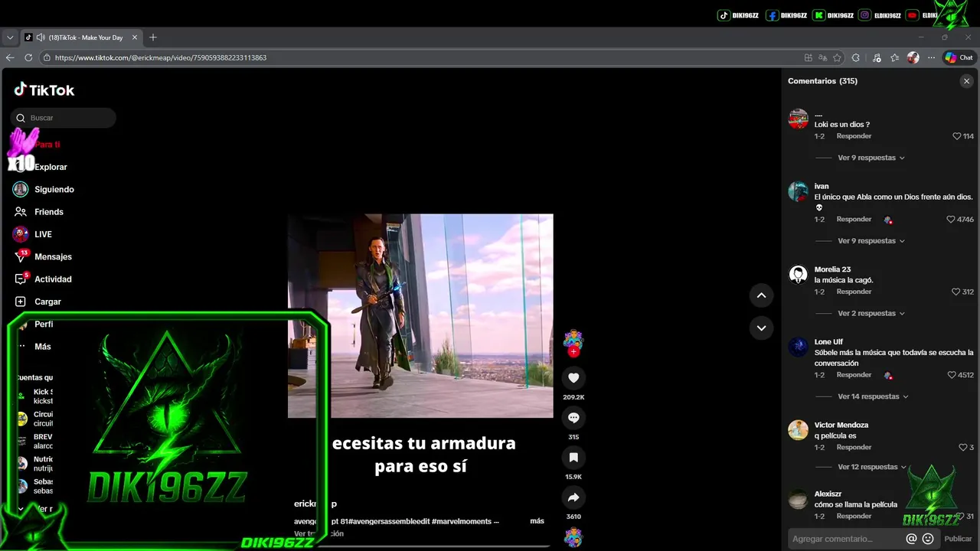Viewport: 980px width, 551px height.
Task: Open the Explorar page
Action: point(51,167)
